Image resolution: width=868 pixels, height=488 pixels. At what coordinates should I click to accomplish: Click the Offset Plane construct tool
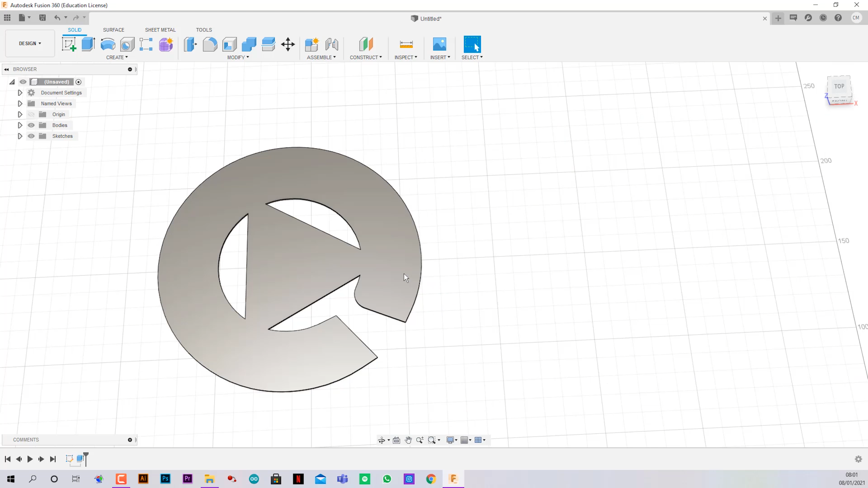coord(365,44)
